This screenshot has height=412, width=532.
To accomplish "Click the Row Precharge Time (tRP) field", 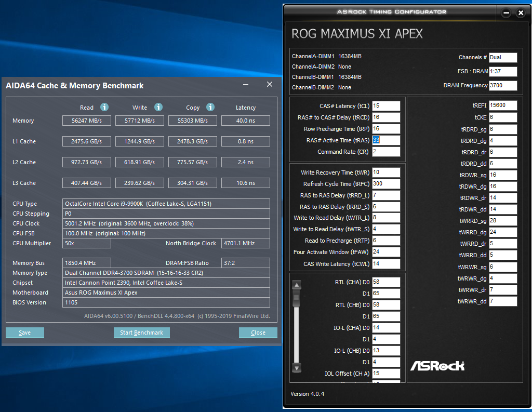I will pos(386,129).
